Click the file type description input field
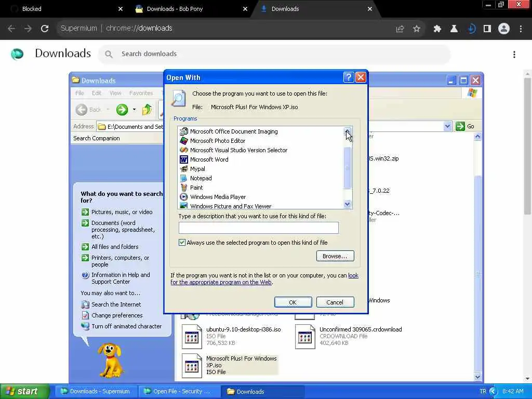 click(259, 228)
